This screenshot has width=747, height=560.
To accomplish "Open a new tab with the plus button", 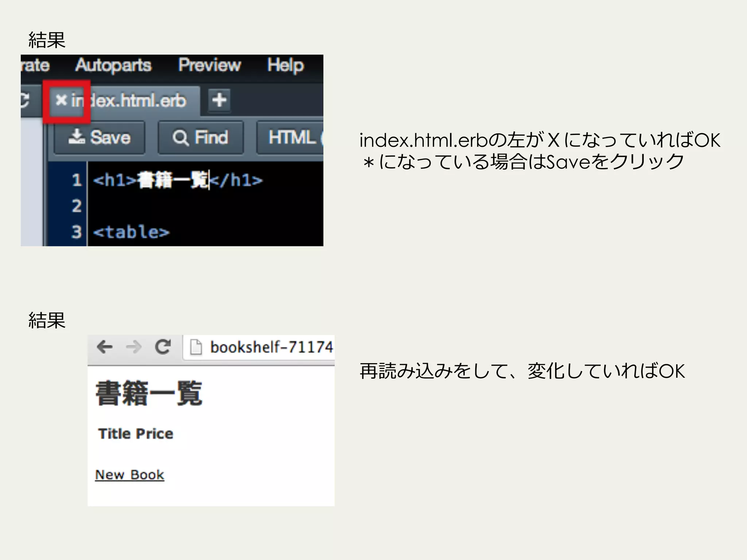I will [x=219, y=100].
